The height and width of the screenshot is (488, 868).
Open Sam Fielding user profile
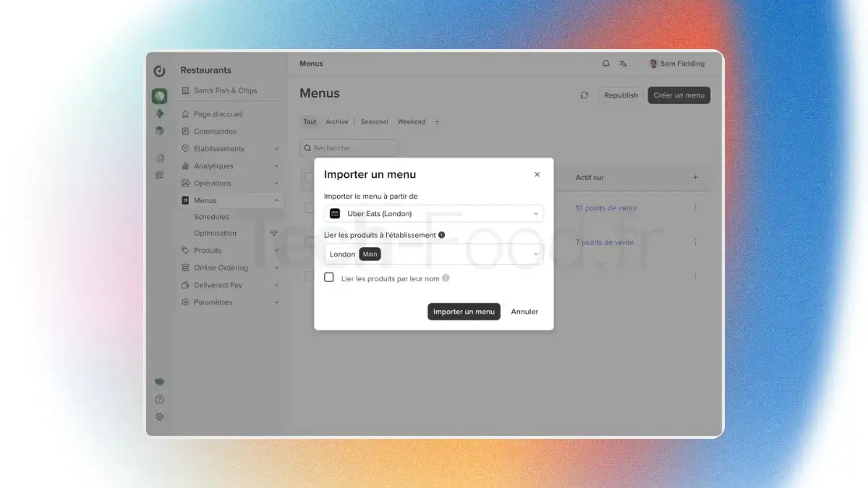coord(676,64)
